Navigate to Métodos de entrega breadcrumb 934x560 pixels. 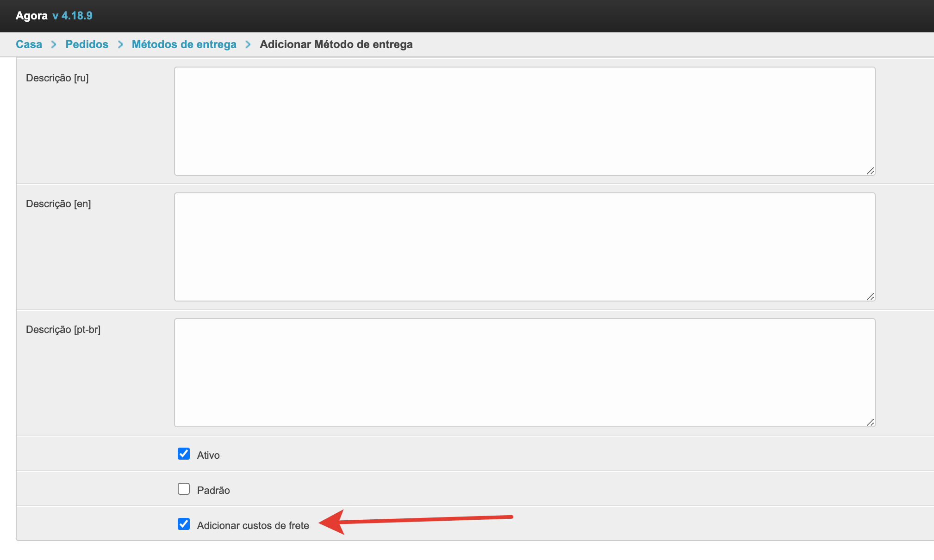[x=184, y=44]
